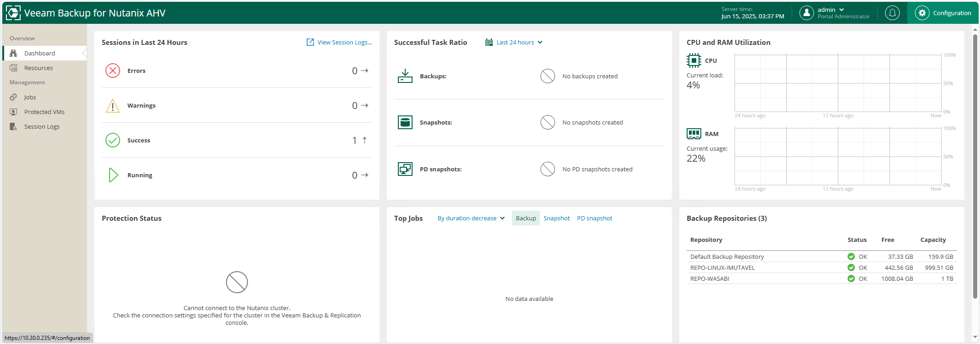Click the No data available text

click(x=529, y=299)
